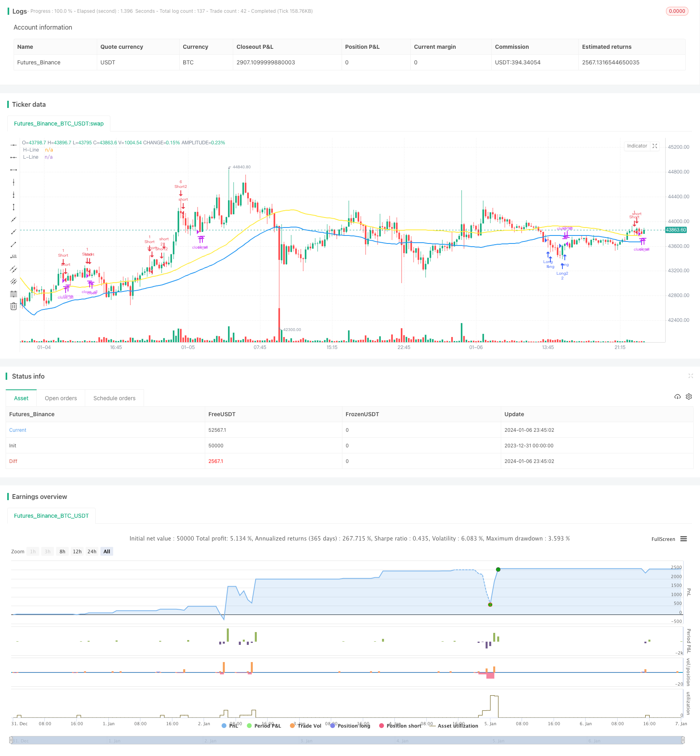Screen dimensions: 700x756
Task: Select the diagonal segment drawing tool
Action: (14, 244)
